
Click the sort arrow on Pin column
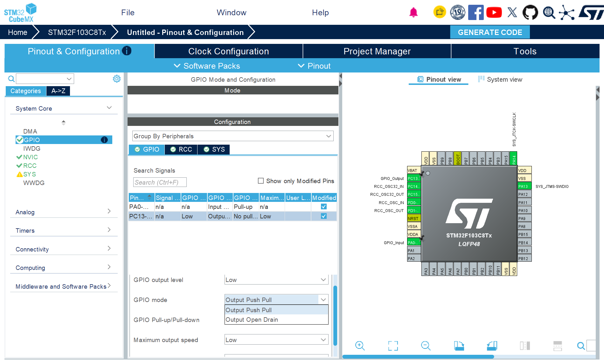[x=149, y=197]
